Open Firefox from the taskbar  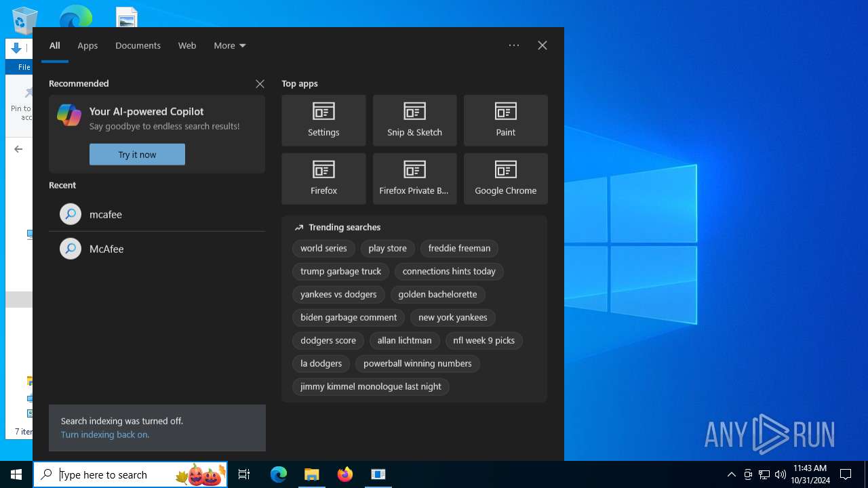(x=345, y=474)
